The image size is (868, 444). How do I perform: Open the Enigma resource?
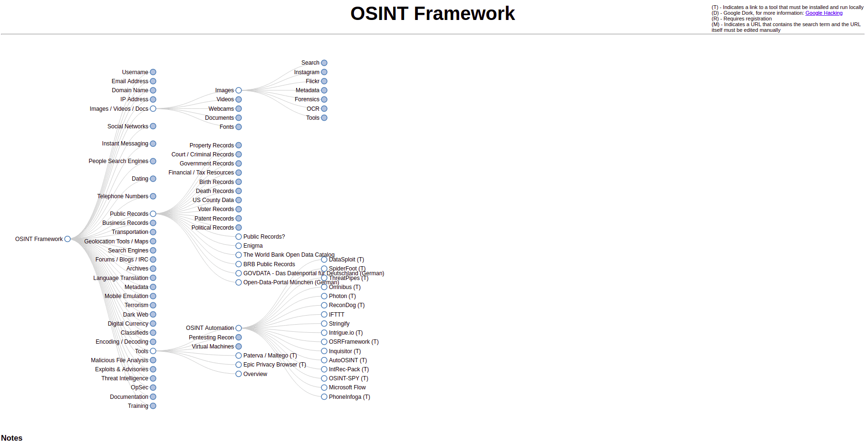click(252, 246)
